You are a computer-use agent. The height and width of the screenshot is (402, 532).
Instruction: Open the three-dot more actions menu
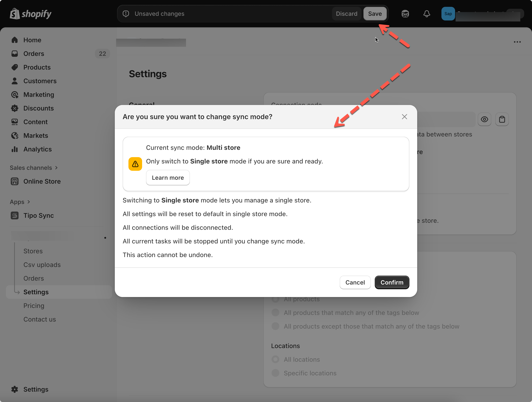coord(517,42)
